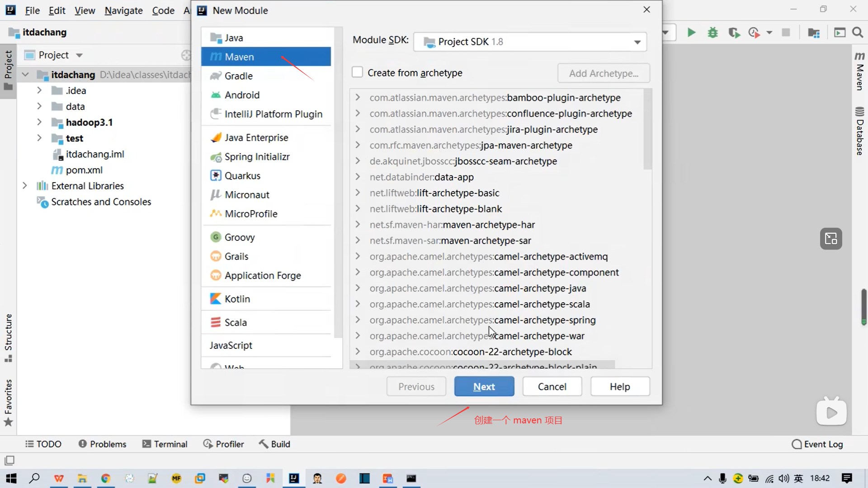
Task: Open the Code menu
Action: (163, 10)
